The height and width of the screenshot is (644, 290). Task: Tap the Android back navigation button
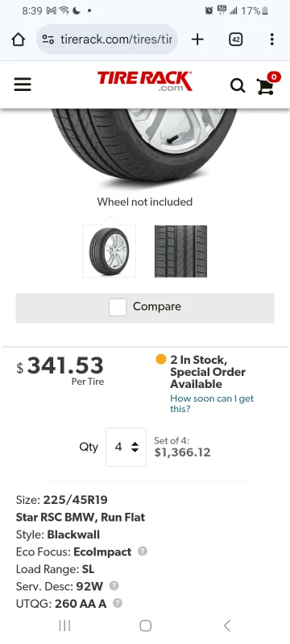tap(227, 625)
